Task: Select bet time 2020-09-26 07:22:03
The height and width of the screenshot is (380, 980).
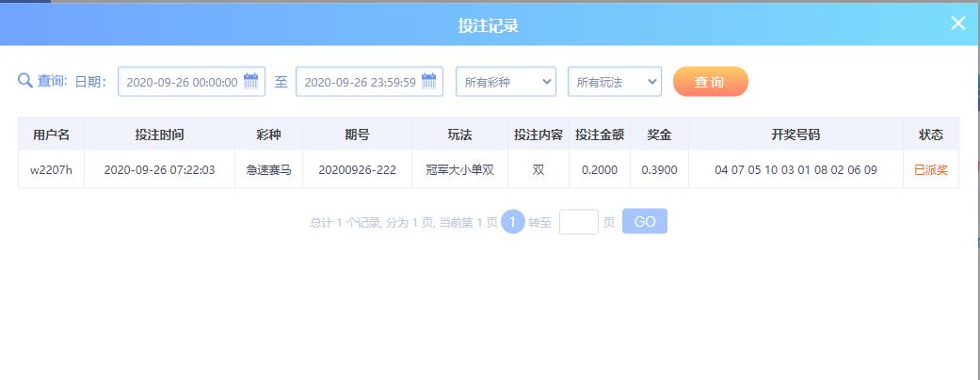Action: 159,169
